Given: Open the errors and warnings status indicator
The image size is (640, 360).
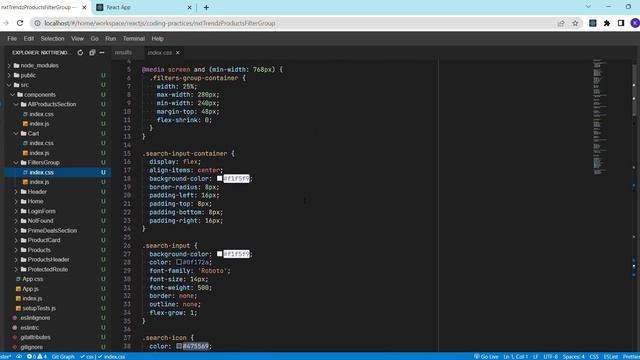Looking at the screenshot, I should click(37, 357).
